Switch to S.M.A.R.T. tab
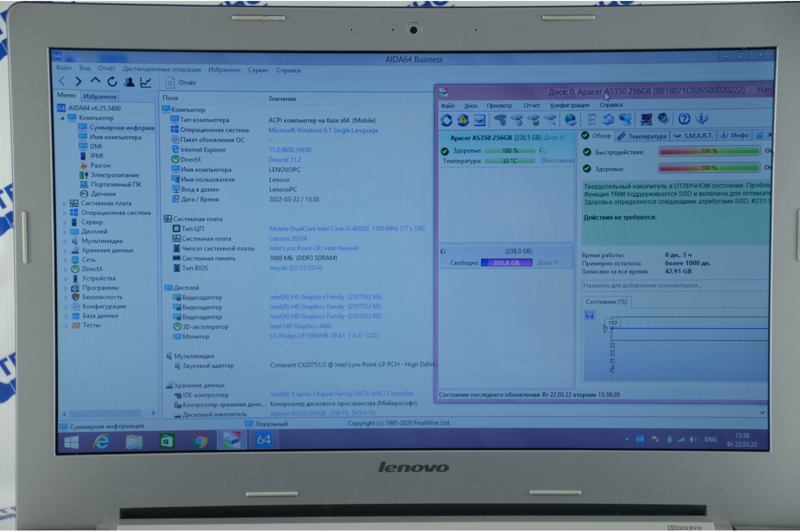The width and height of the screenshot is (800, 532). pyautogui.click(x=694, y=135)
